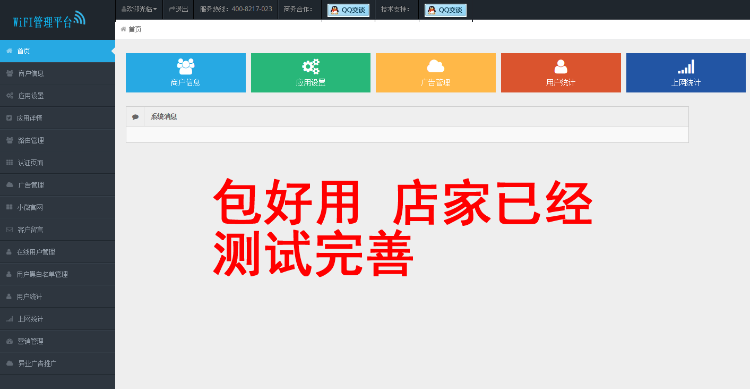
Task: Click the 退出 logout link in top bar
Action: point(178,9)
